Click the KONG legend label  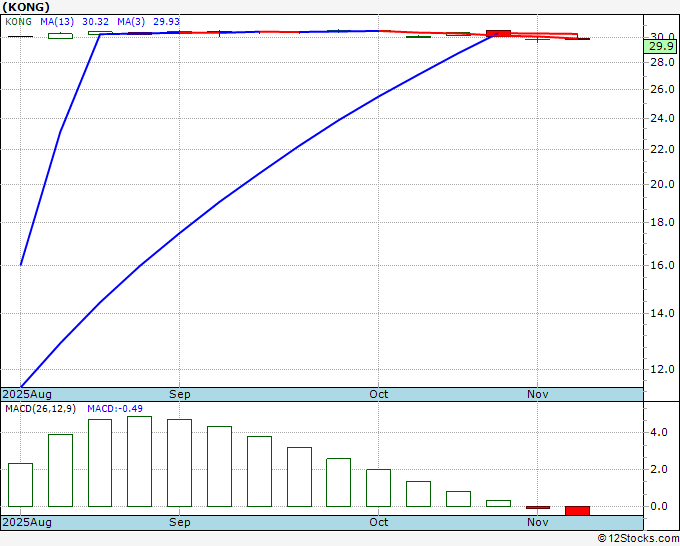pos(18,22)
